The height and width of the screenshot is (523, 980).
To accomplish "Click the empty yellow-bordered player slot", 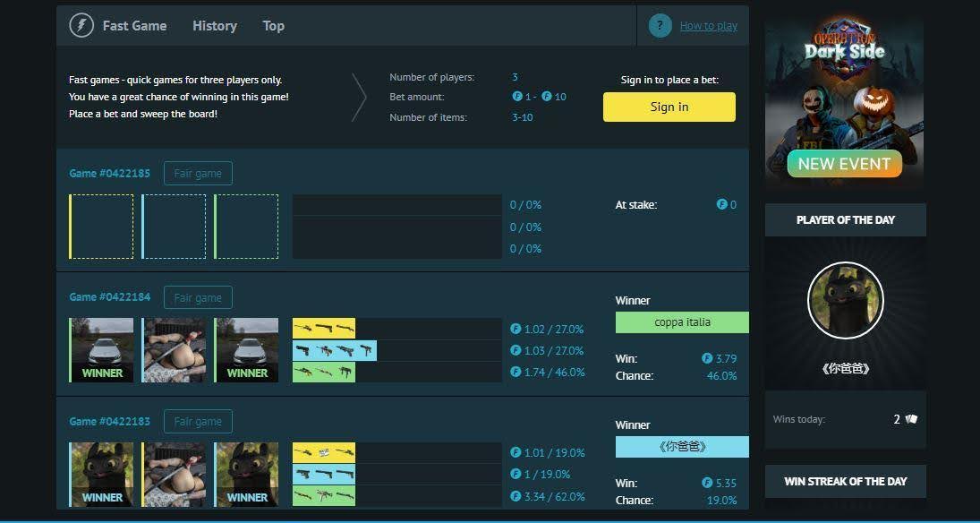I will coord(102,227).
